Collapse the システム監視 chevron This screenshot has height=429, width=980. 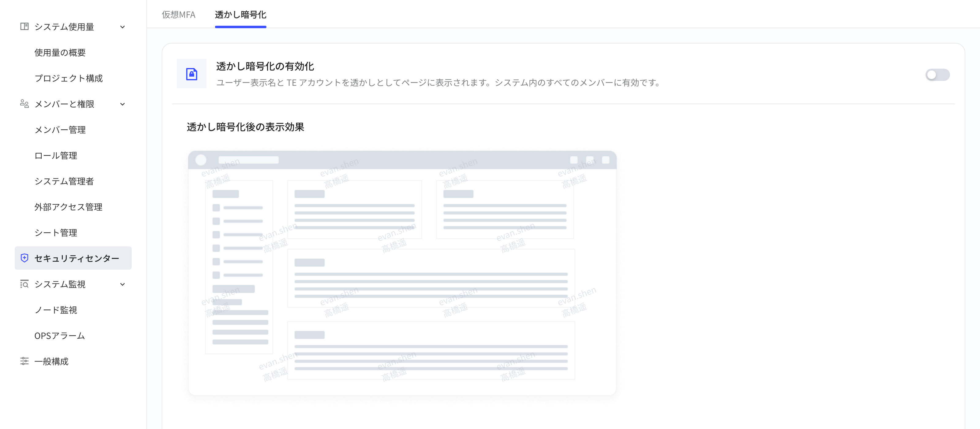coord(123,284)
